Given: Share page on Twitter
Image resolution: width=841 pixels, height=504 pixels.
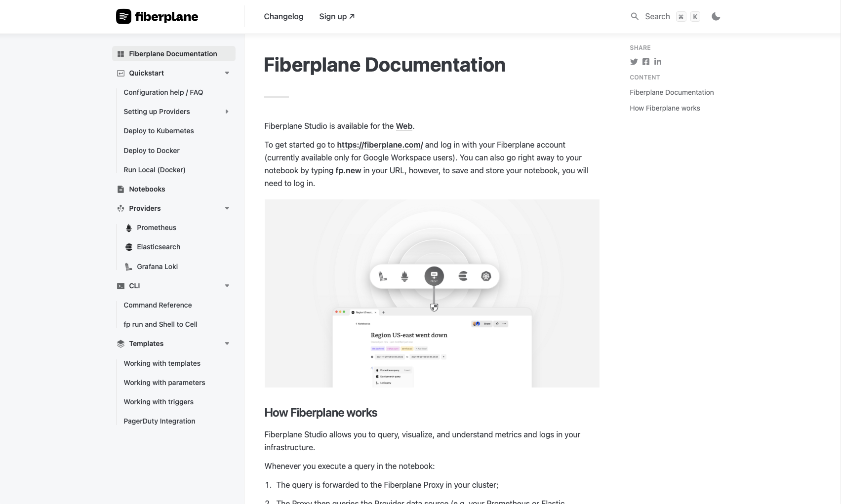Looking at the screenshot, I should pos(634,62).
